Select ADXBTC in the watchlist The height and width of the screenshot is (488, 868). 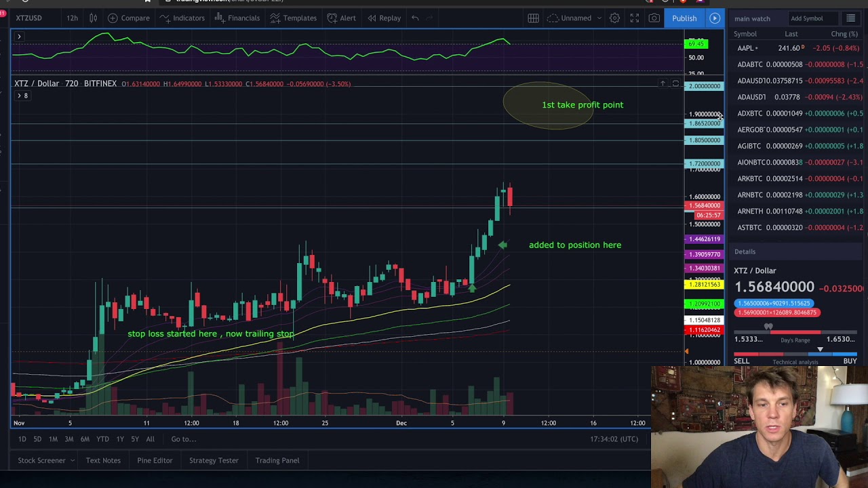pos(797,113)
